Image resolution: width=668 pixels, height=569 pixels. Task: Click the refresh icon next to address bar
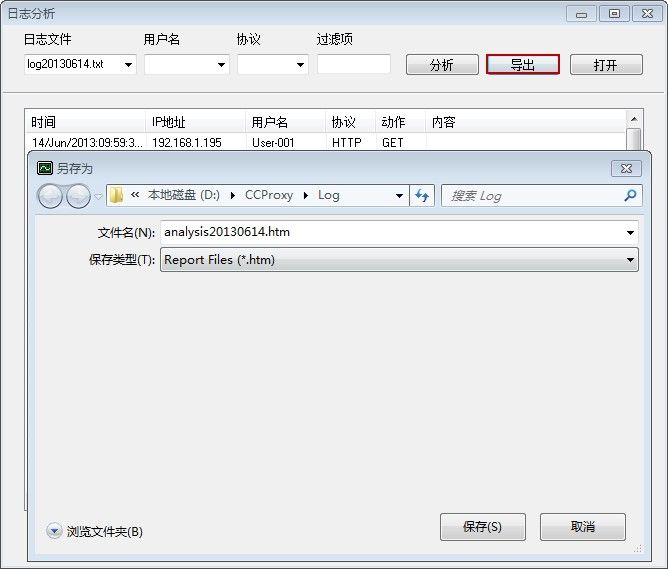pyautogui.click(x=422, y=195)
